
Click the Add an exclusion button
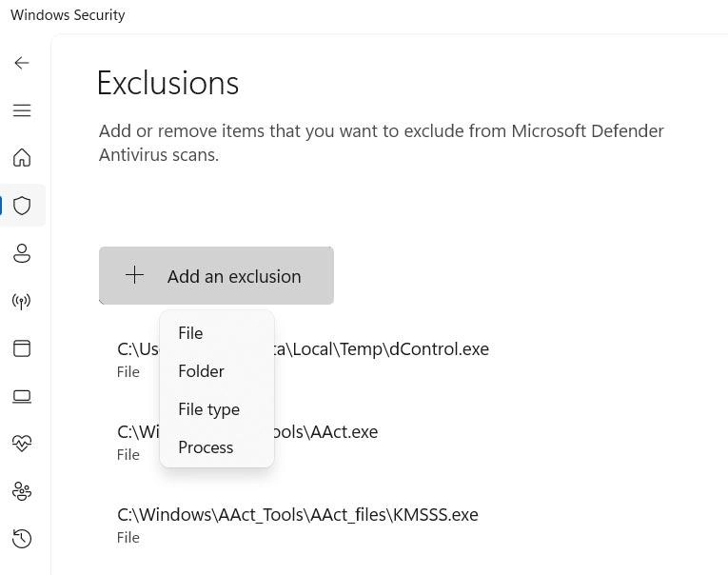tap(216, 276)
